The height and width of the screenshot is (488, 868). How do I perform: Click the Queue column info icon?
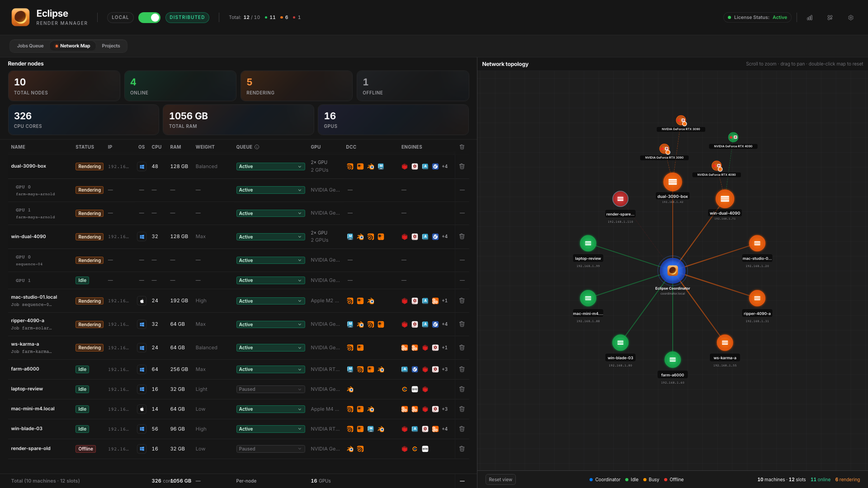(x=257, y=147)
